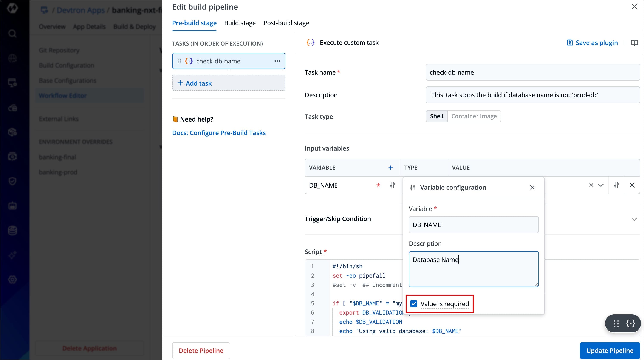Viewport: 644px width, 360px height.
Task: Open the value dropdown chevron
Action: point(601,185)
